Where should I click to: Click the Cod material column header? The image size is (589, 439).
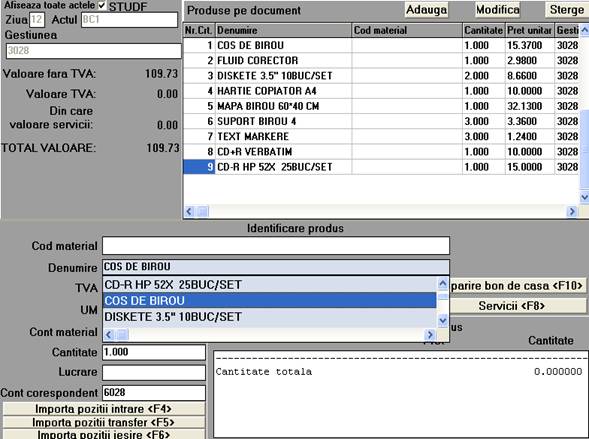pos(407,30)
